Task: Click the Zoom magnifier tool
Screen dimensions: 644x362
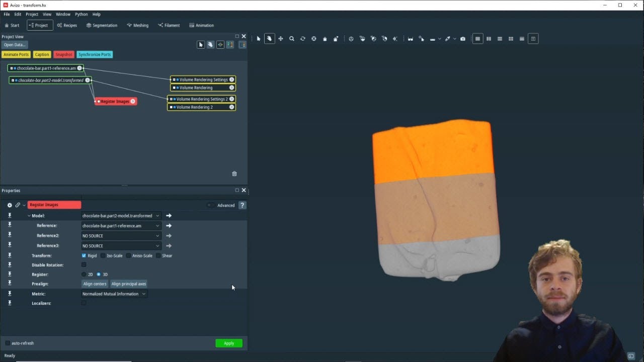Action: click(292, 39)
